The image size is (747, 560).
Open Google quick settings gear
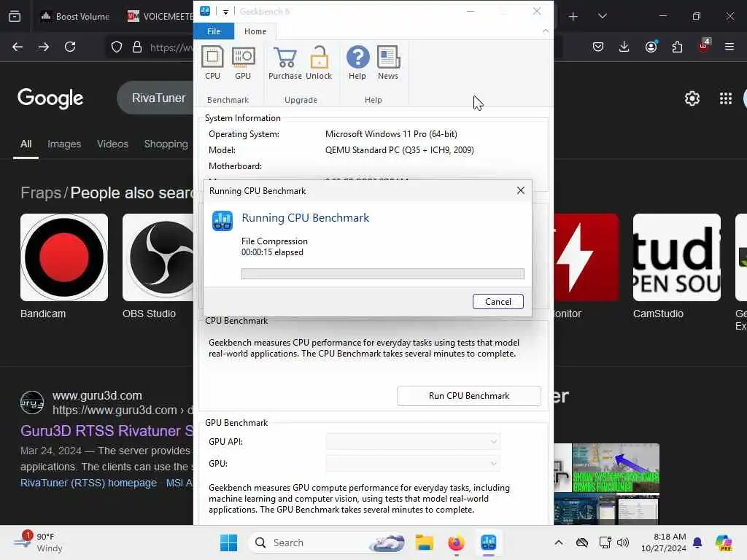click(x=692, y=98)
